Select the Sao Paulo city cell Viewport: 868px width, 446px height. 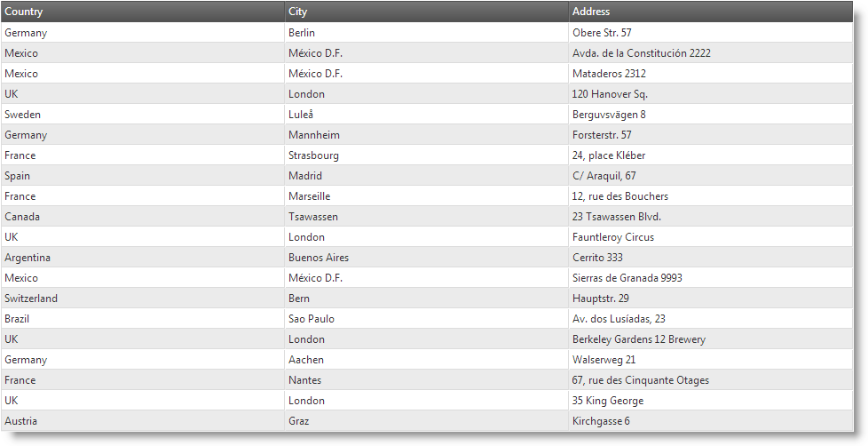(312, 319)
